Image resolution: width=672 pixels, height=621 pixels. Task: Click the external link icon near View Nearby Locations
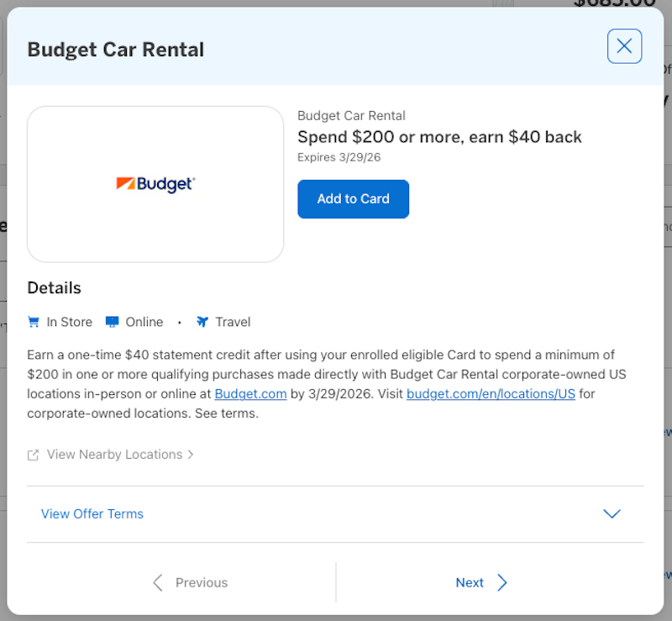point(32,454)
